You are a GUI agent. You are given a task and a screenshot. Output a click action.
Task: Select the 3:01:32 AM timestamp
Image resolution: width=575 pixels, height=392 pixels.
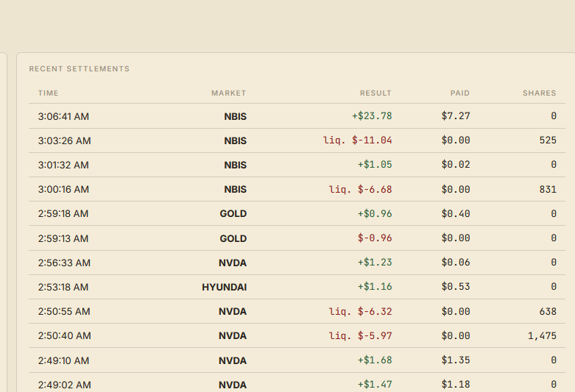63,165
